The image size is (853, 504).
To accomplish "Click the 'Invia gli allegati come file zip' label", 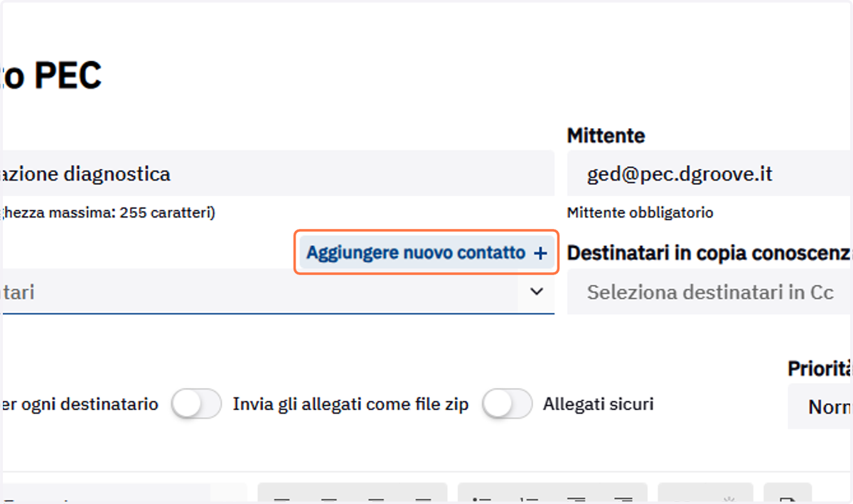I will (x=351, y=404).
